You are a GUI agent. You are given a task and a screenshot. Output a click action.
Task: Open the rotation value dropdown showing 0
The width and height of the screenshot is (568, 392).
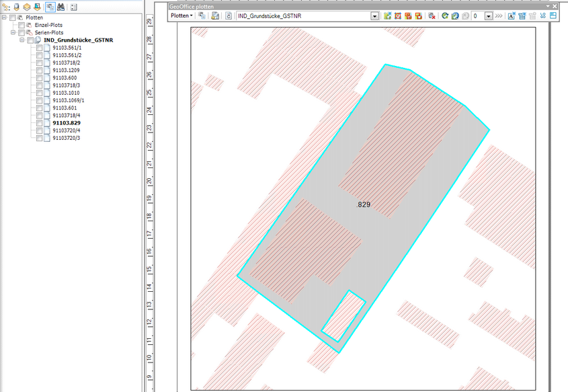[x=489, y=15]
